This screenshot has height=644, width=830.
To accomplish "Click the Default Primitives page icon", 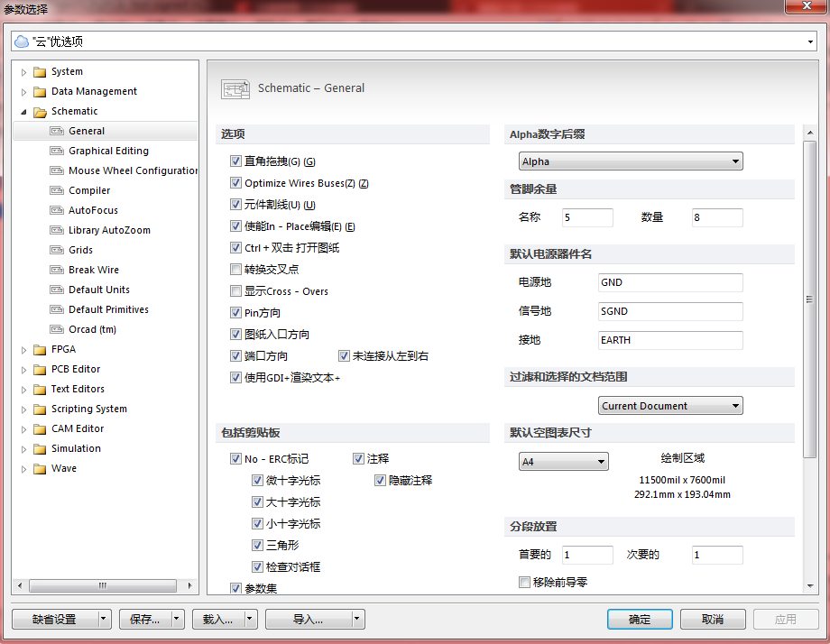I will point(57,309).
